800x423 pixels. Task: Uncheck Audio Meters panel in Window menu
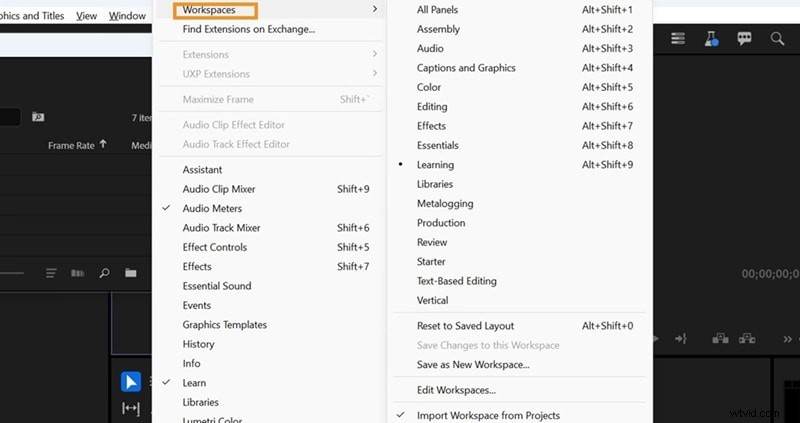[x=212, y=208]
